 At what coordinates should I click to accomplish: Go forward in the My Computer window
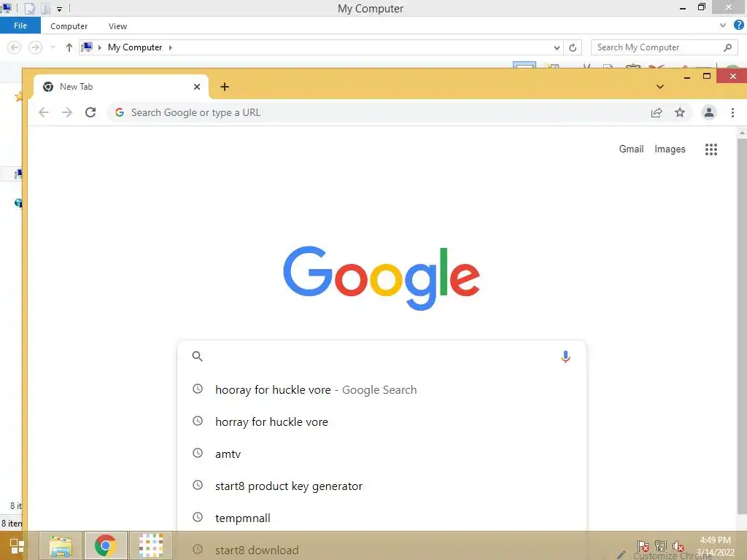[x=35, y=47]
